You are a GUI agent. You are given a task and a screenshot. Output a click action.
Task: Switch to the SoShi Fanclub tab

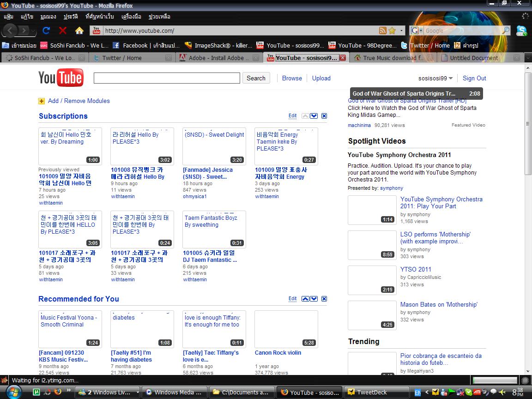click(44, 58)
